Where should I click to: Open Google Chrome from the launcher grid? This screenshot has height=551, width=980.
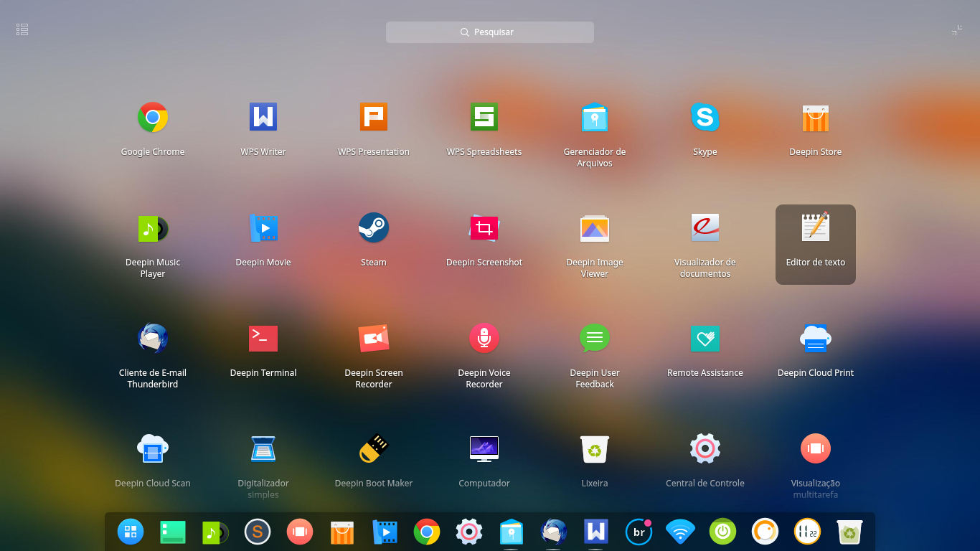[x=153, y=117]
